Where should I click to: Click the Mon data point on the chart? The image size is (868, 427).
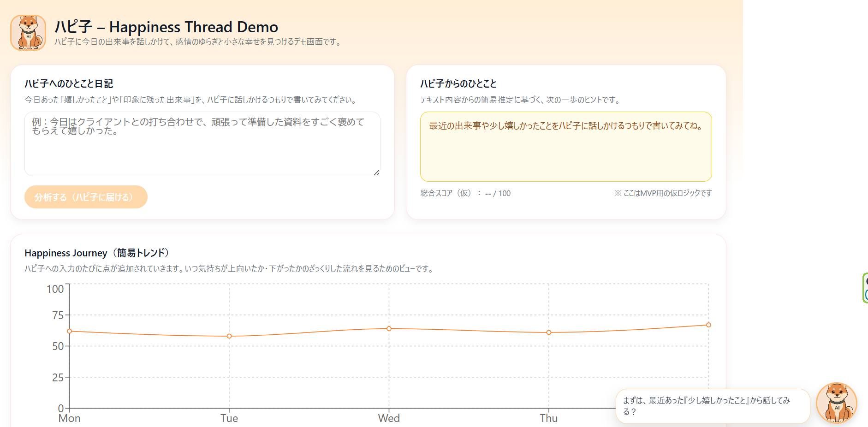pos(70,331)
